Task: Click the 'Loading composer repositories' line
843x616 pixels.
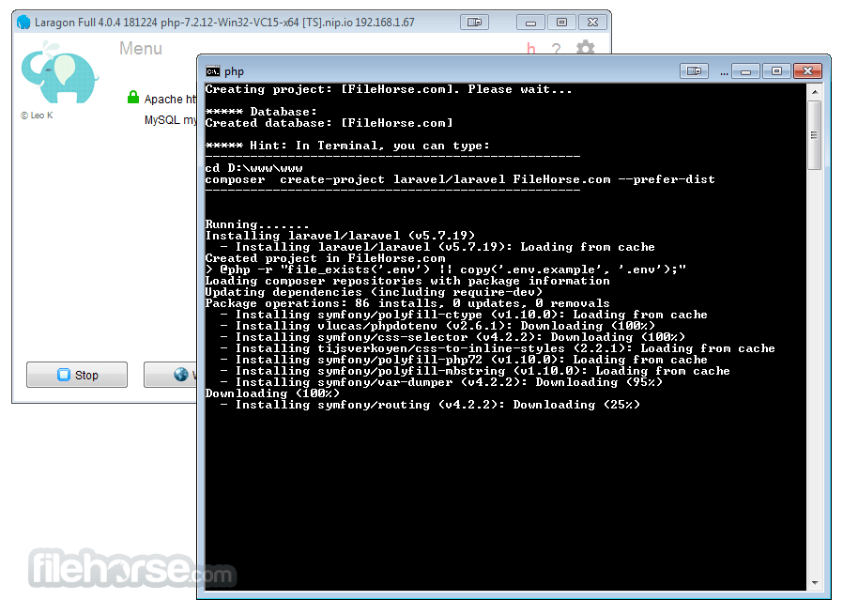Action: coord(407,281)
